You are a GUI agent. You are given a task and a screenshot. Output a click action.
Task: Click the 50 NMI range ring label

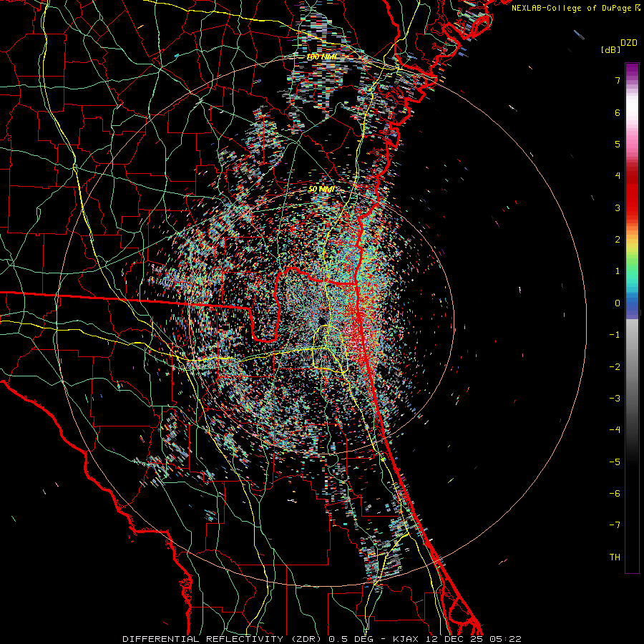(x=321, y=189)
